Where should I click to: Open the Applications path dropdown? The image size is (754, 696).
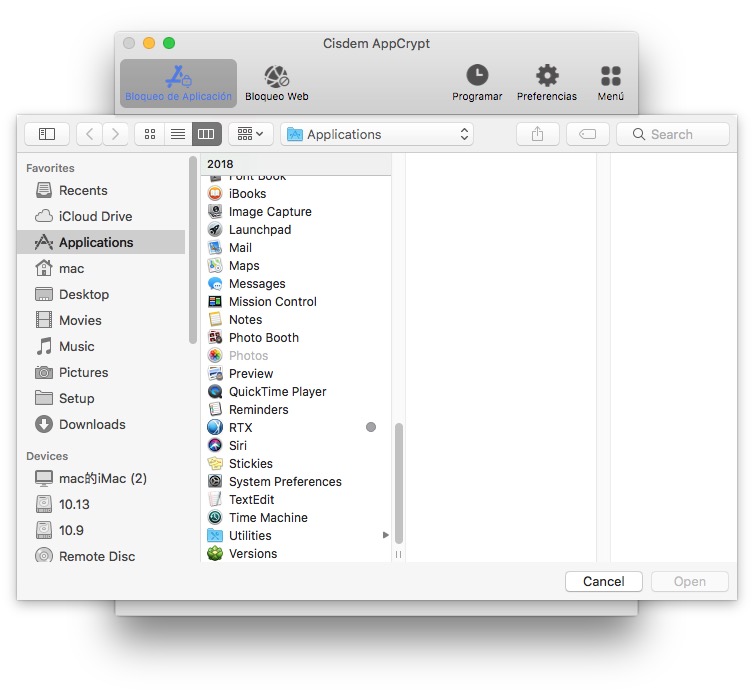[x=377, y=134]
